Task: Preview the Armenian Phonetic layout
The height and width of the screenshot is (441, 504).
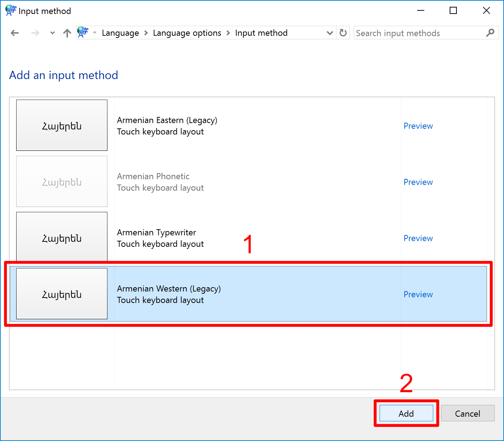Action: tap(418, 182)
